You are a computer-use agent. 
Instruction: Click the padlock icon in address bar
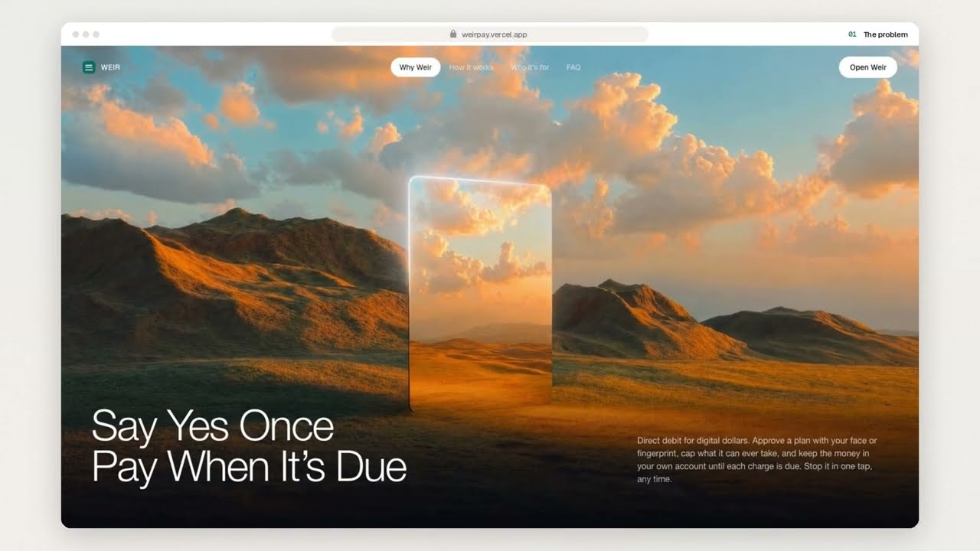(x=453, y=34)
